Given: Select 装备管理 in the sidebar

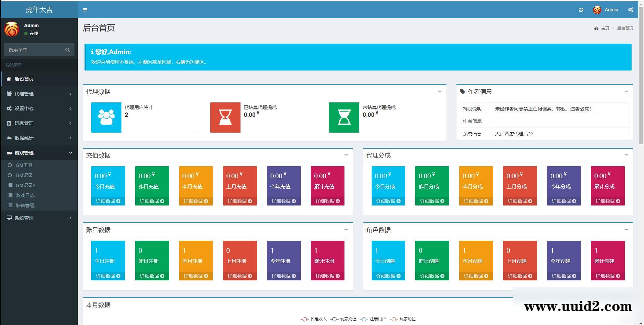Looking at the screenshot, I should (x=25, y=205).
